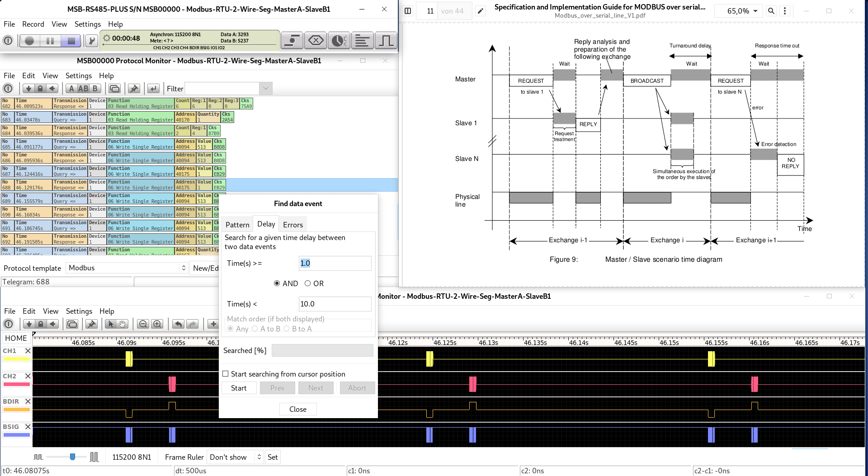The height and width of the screenshot is (476, 868).
Task: Open View menu in Signal Monitor
Action: tap(51, 311)
